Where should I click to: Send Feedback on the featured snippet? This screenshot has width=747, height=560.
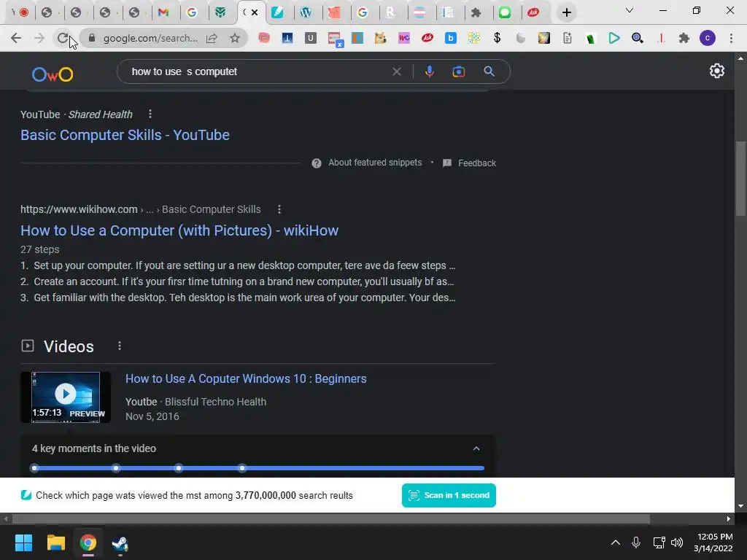point(469,163)
